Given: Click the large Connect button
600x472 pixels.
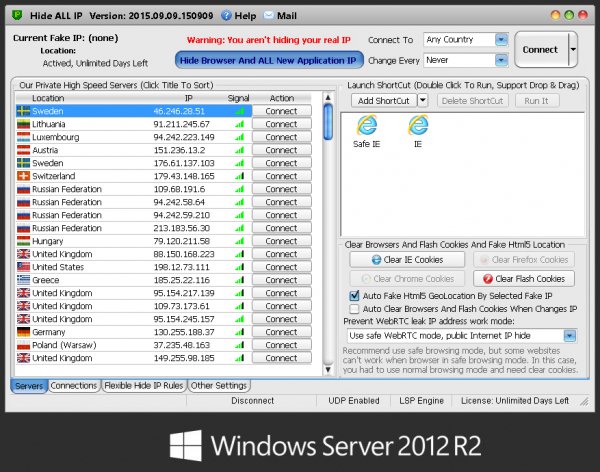Looking at the screenshot, I should (541, 49).
